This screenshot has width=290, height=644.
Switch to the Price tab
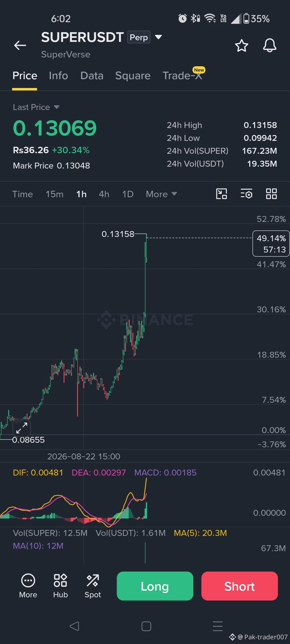coord(25,76)
